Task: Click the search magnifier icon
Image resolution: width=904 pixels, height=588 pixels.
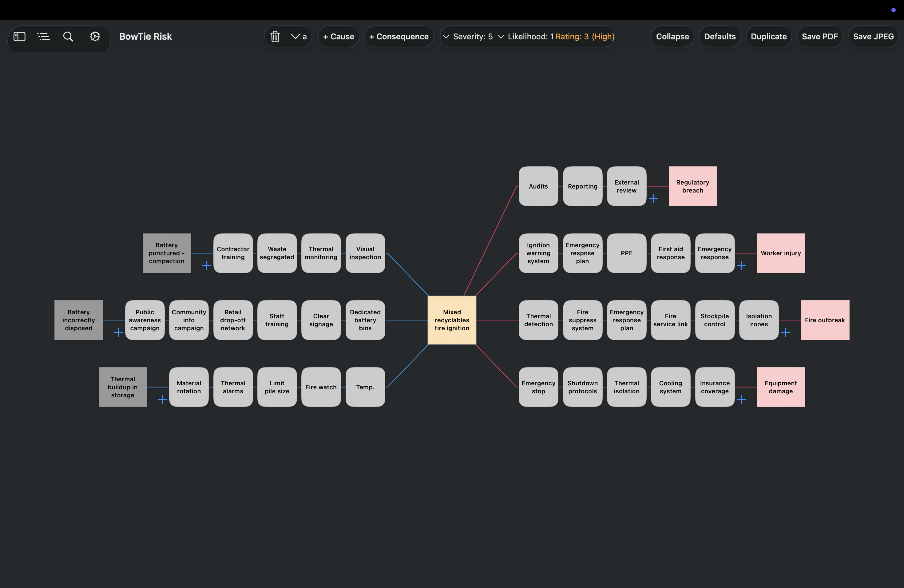Action: tap(68, 37)
